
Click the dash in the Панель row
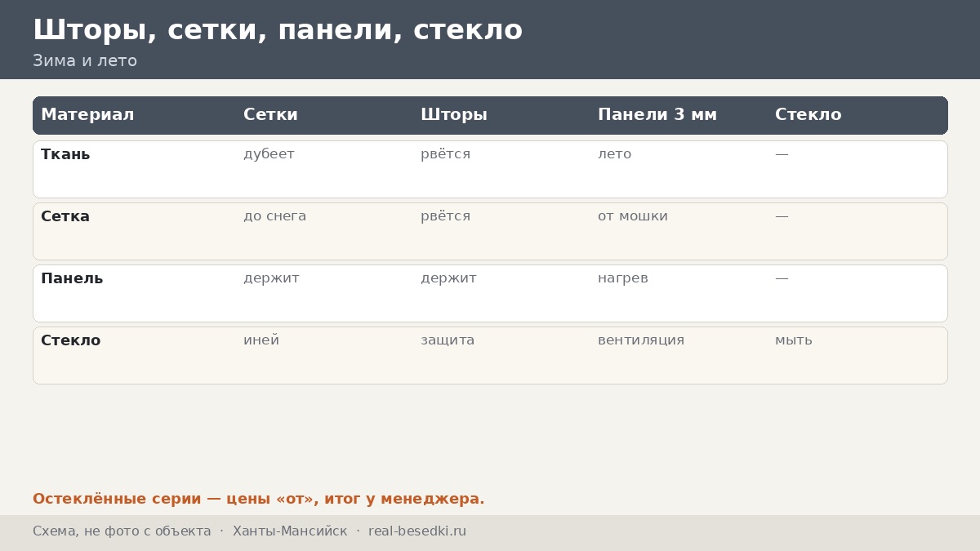tap(782, 278)
